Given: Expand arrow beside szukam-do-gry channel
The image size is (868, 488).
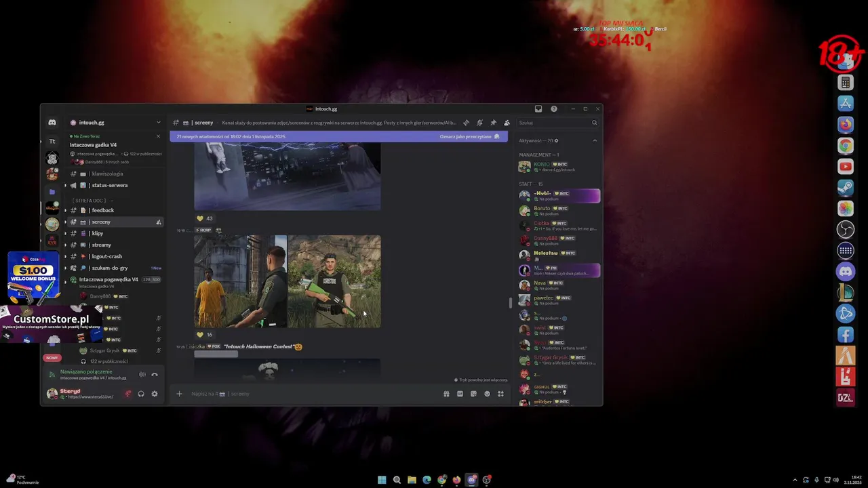Looking at the screenshot, I should click(x=66, y=268).
